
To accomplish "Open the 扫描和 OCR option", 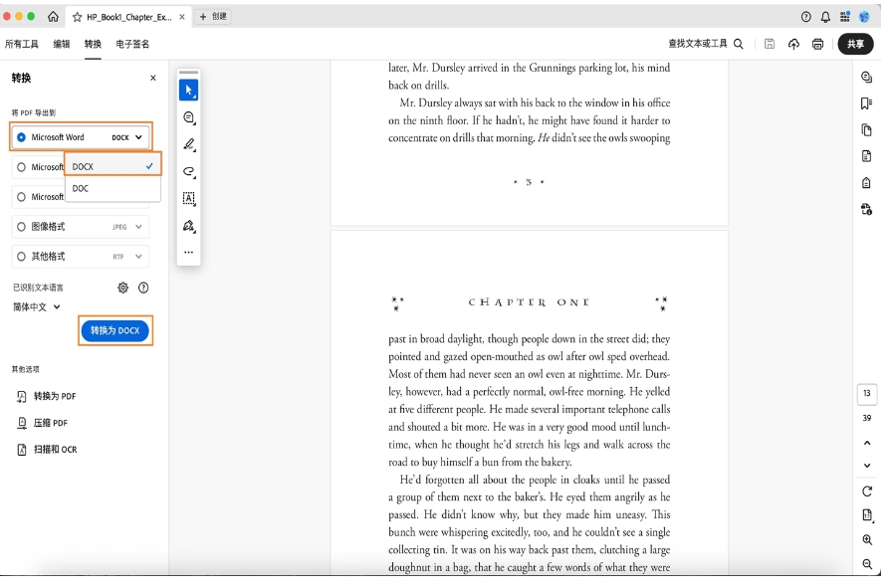I will (47, 449).
